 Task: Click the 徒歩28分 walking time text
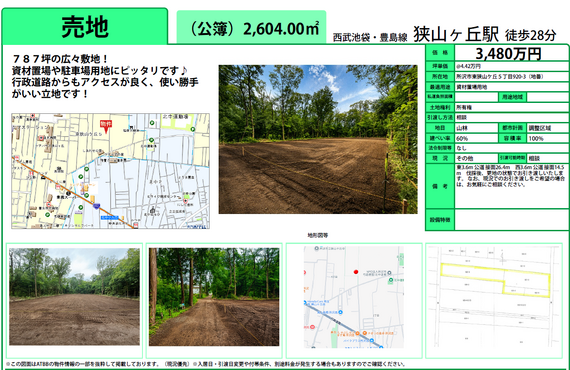coord(530,35)
